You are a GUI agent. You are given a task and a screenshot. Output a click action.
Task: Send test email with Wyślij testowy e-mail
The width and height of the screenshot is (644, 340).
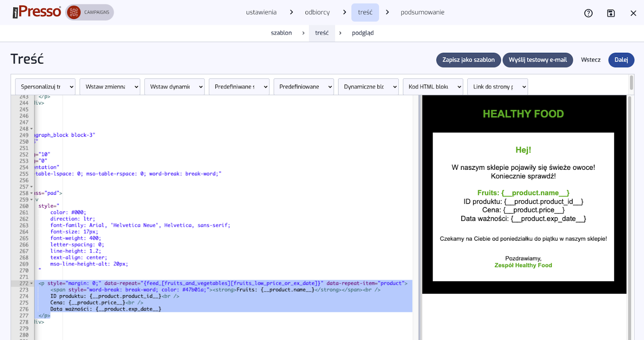[x=538, y=60]
